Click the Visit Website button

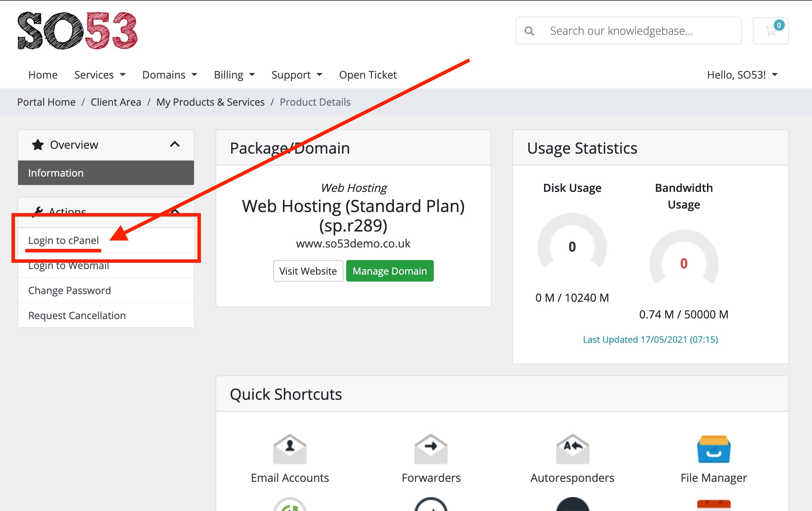(x=308, y=271)
